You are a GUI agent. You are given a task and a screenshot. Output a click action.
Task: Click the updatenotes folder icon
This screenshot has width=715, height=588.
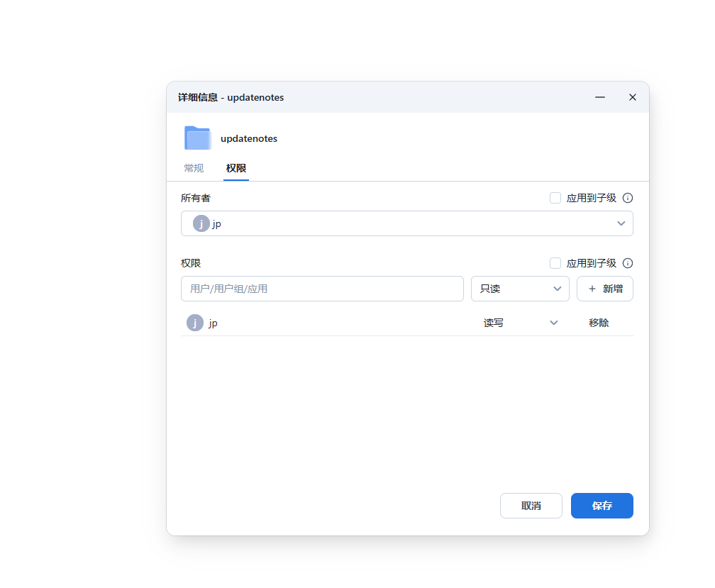(x=197, y=138)
